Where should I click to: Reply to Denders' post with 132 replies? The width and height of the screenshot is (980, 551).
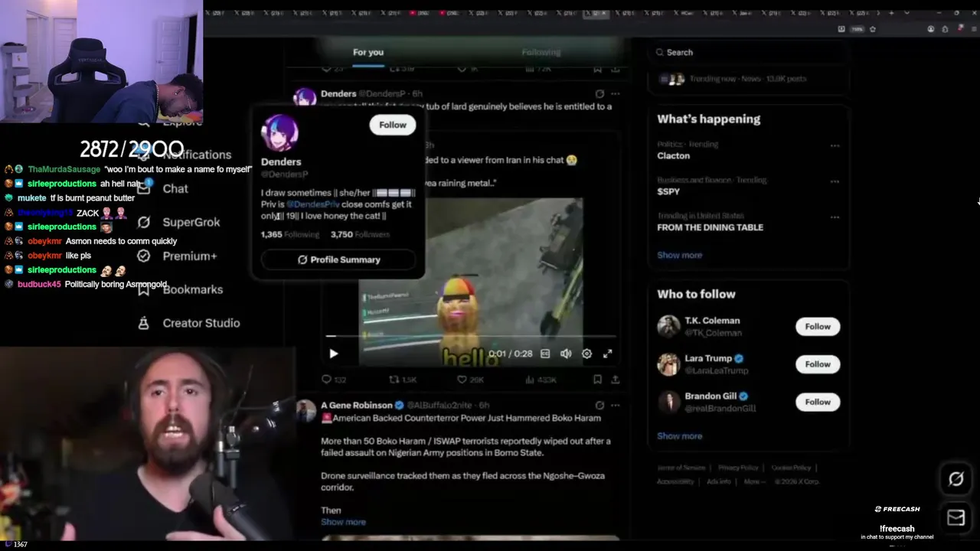coord(334,380)
